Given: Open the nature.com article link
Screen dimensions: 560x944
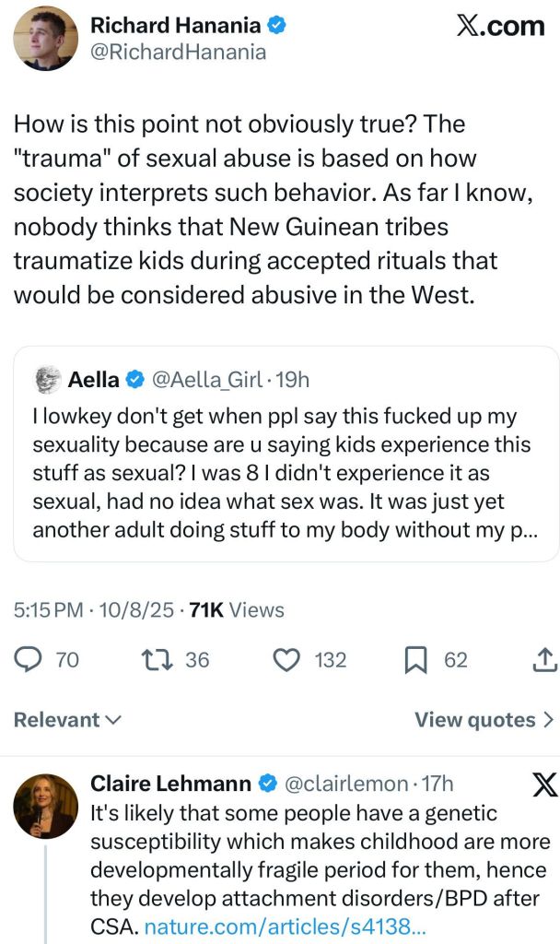Looking at the screenshot, I should click(285, 926).
